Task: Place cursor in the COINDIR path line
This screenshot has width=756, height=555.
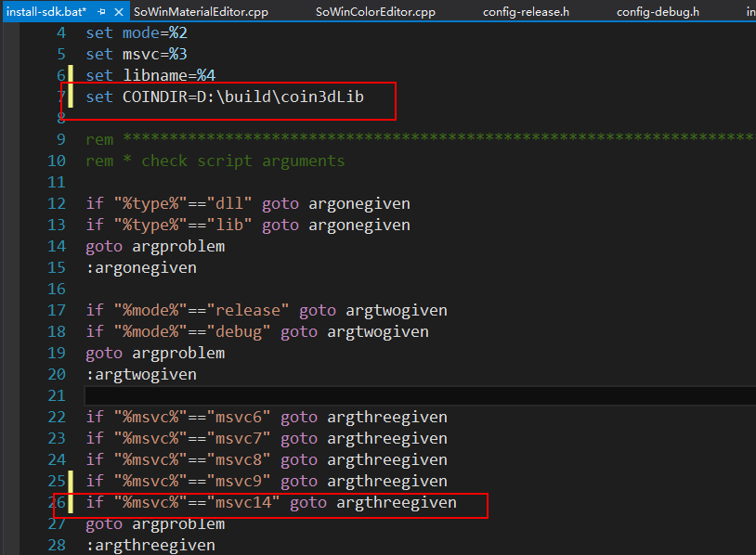Action: click(241, 97)
